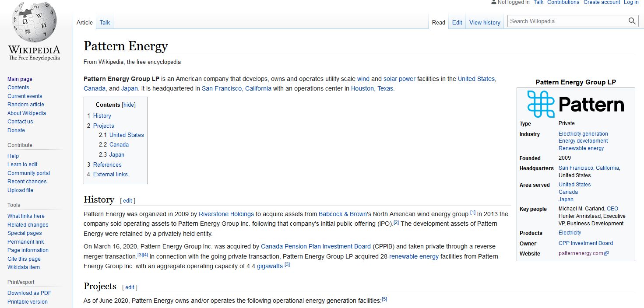This screenshot has width=644, height=308.
Task: Open Current events in sidebar
Action: [25, 96]
